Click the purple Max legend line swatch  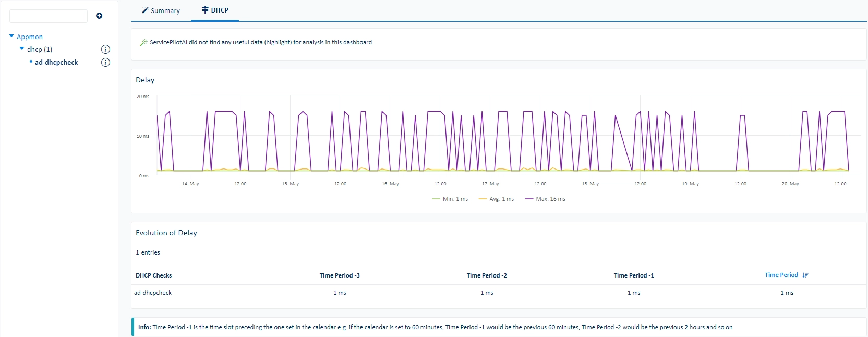coord(529,199)
